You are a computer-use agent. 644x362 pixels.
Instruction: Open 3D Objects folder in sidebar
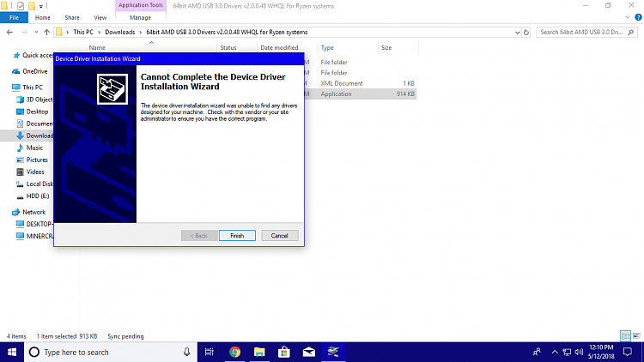tap(34, 100)
